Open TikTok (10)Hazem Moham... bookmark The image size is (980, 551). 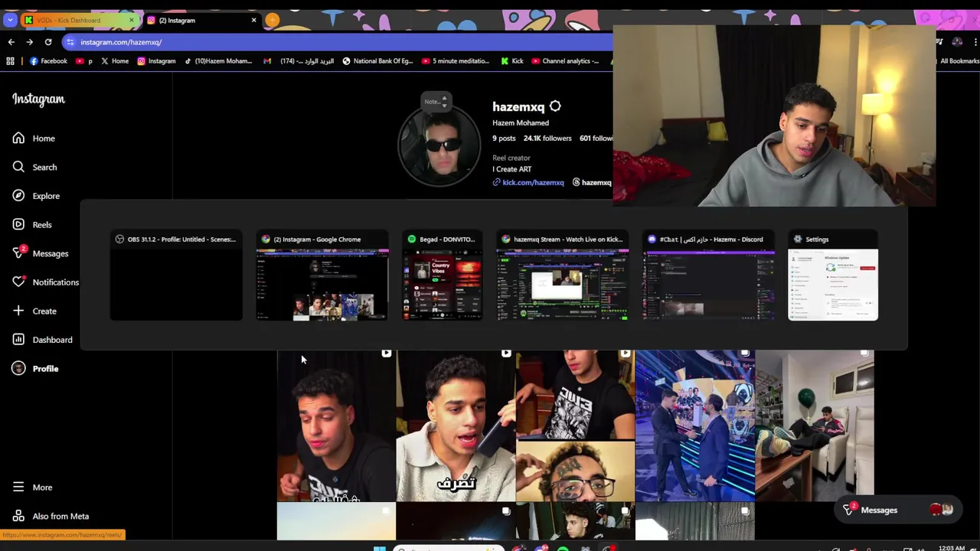(x=218, y=61)
